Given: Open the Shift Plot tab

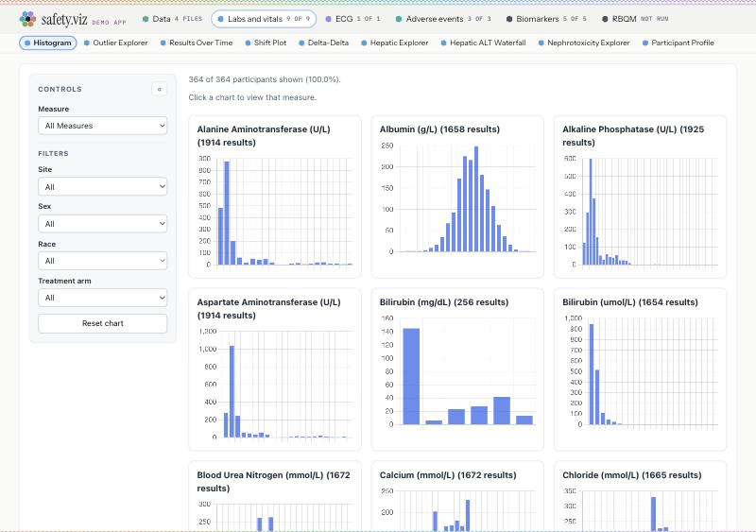Looking at the screenshot, I should point(266,43).
